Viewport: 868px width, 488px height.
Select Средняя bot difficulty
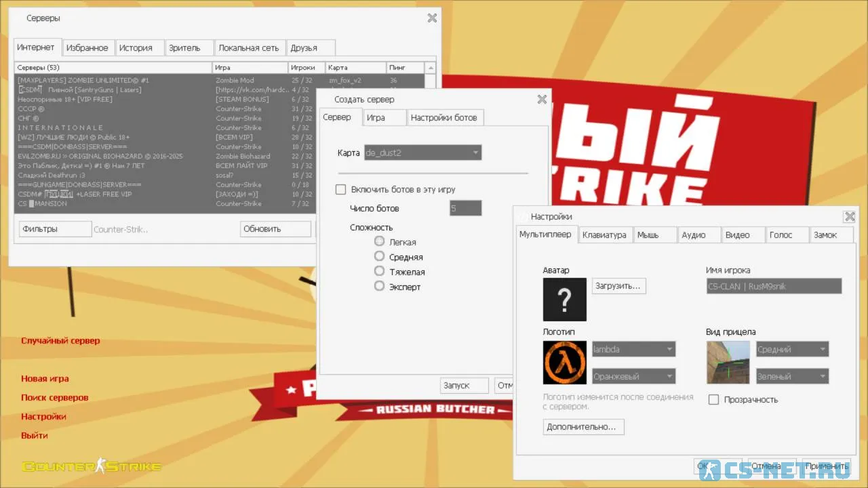coord(380,256)
